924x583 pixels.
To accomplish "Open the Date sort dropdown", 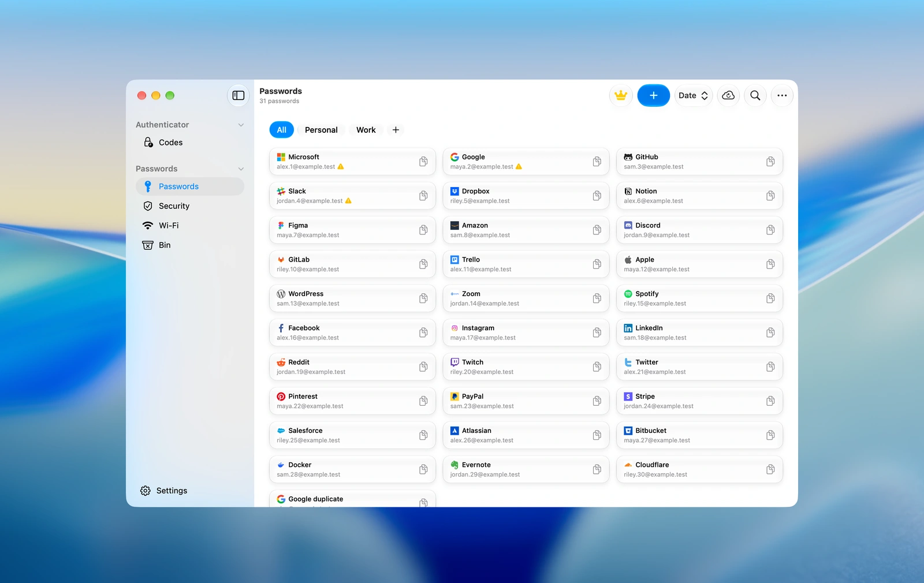I will [x=693, y=96].
